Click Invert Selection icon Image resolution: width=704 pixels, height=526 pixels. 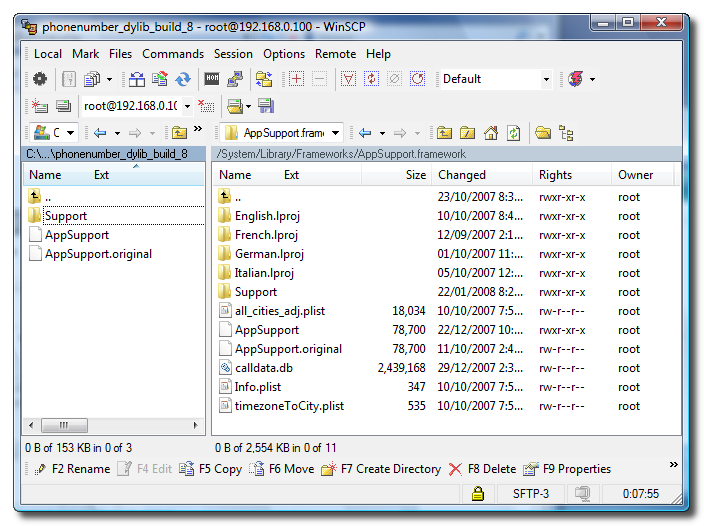point(371,79)
